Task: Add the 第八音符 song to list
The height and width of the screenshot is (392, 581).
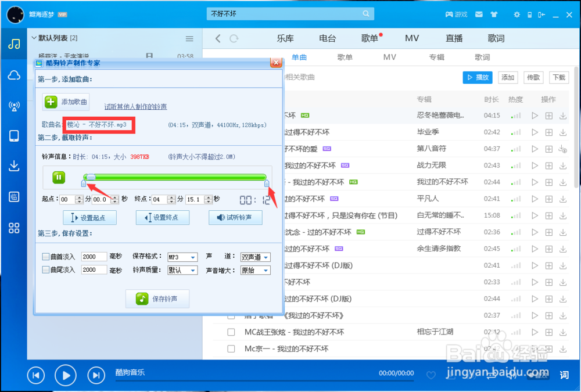Action: (x=549, y=149)
